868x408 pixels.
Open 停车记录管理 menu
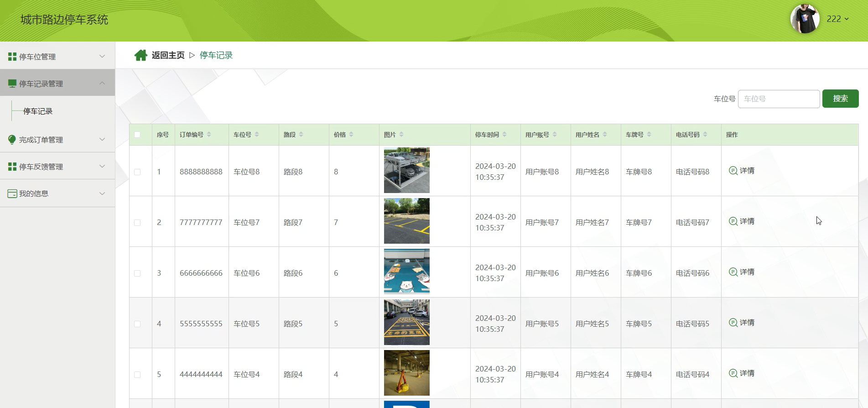point(57,83)
